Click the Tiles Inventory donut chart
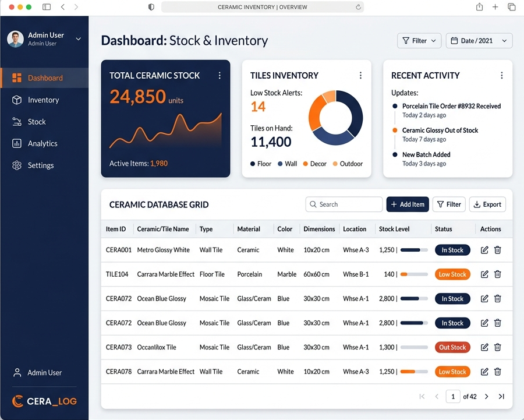The height and width of the screenshot is (420, 524). [x=335, y=118]
